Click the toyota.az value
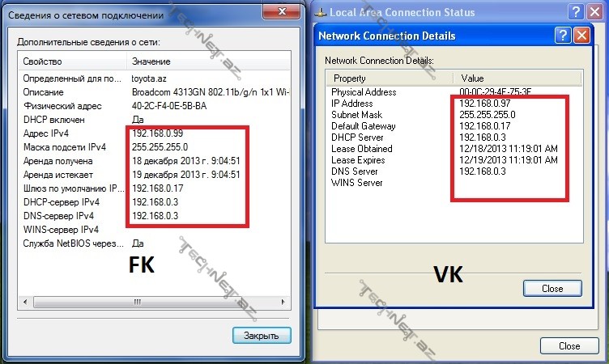 149,78
